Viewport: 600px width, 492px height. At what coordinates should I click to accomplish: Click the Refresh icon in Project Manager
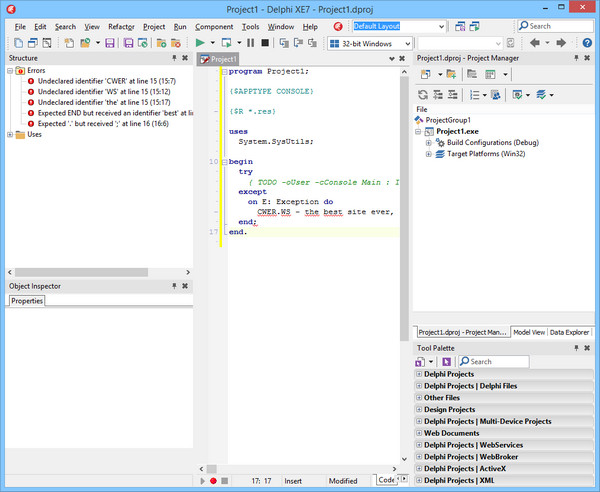click(x=424, y=94)
